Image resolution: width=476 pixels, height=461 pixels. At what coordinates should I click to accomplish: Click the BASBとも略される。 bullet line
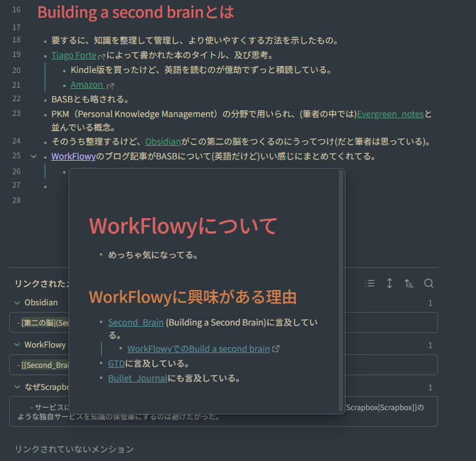pos(91,99)
